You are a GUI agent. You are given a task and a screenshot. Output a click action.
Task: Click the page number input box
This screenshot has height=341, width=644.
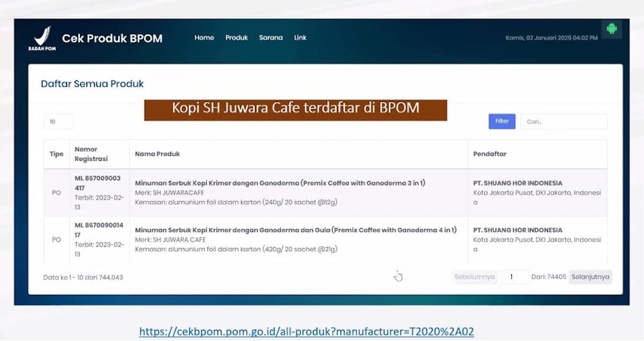point(514,277)
